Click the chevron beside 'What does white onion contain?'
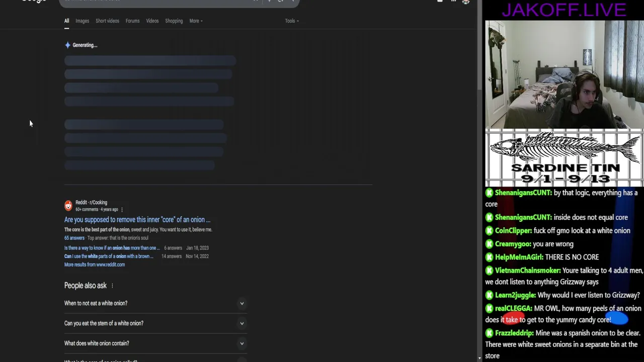 tap(242, 343)
